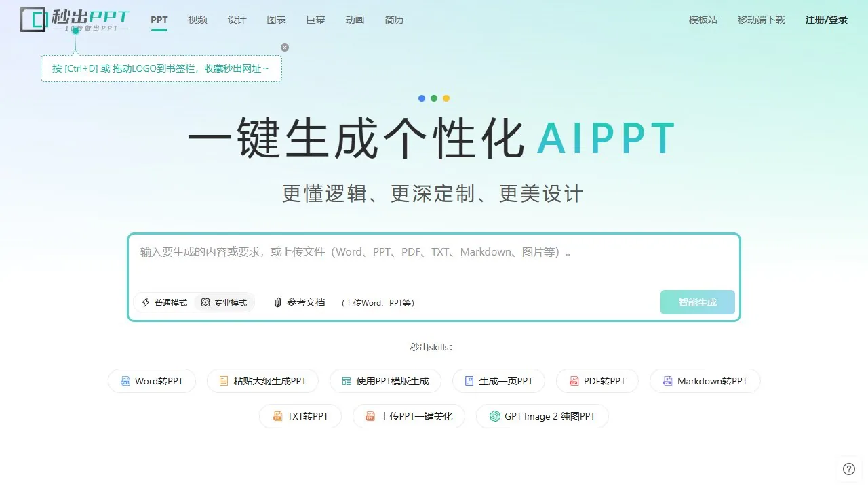
Task: Click the 生成一页PPT page icon
Action: 469,381
